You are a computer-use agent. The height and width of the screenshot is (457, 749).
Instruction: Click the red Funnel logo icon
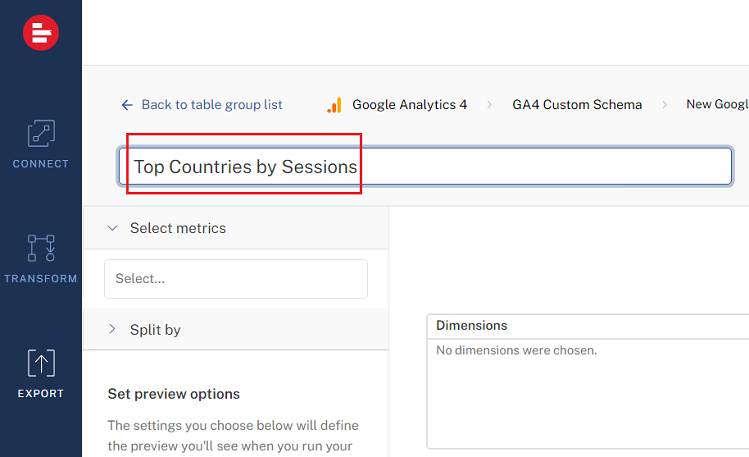point(41,32)
